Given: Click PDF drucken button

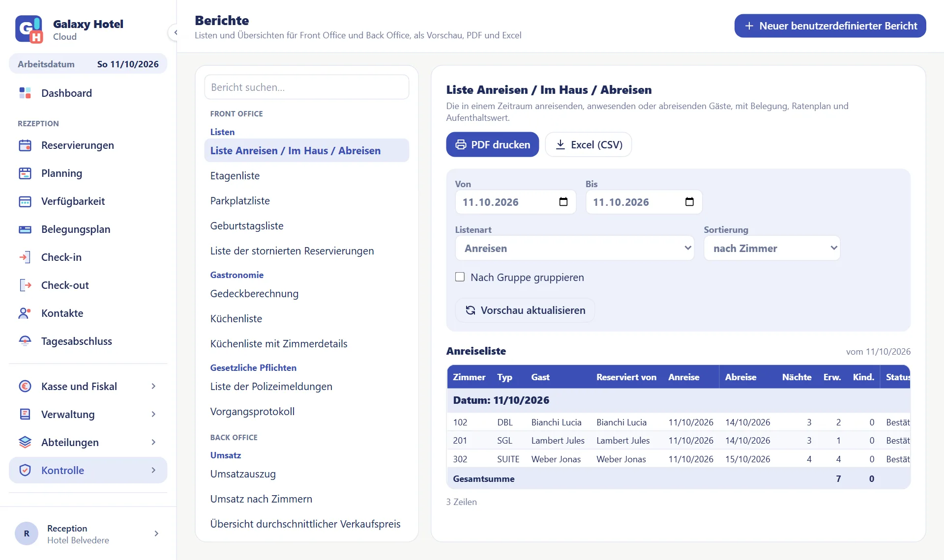Looking at the screenshot, I should click(492, 145).
